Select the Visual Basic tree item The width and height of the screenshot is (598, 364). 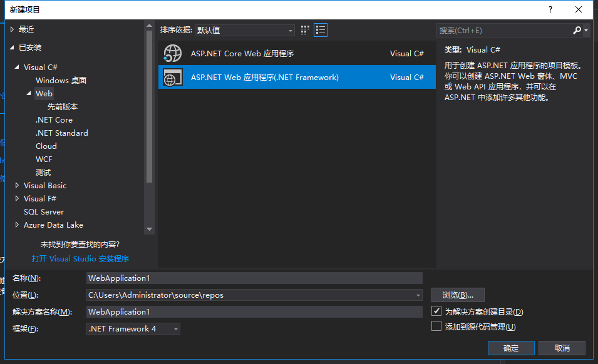(45, 185)
